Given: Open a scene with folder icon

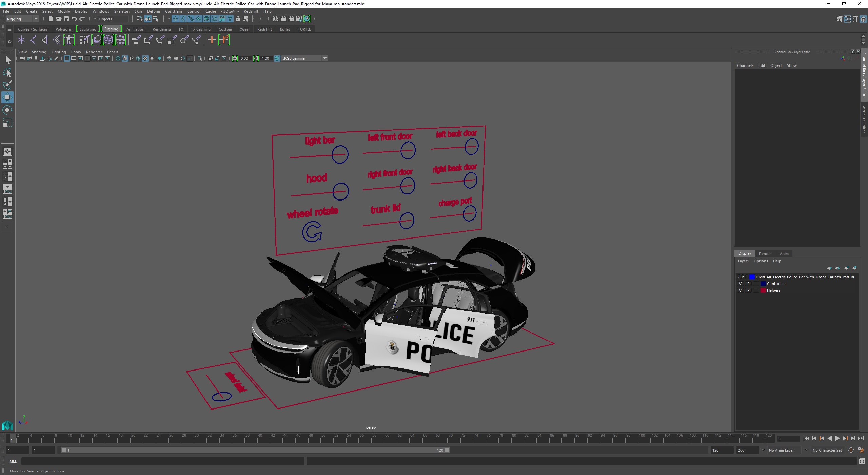Looking at the screenshot, I should coord(58,19).
